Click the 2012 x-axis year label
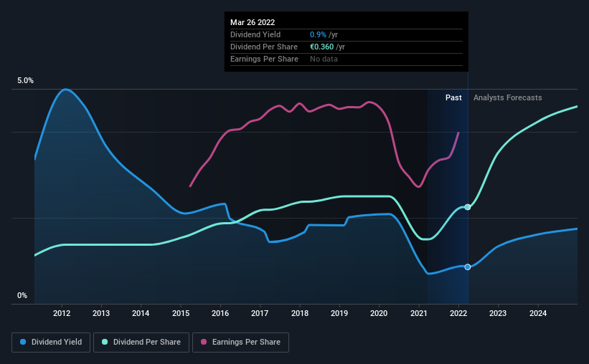This screenshot has height=364, width=589. (62, 313)
